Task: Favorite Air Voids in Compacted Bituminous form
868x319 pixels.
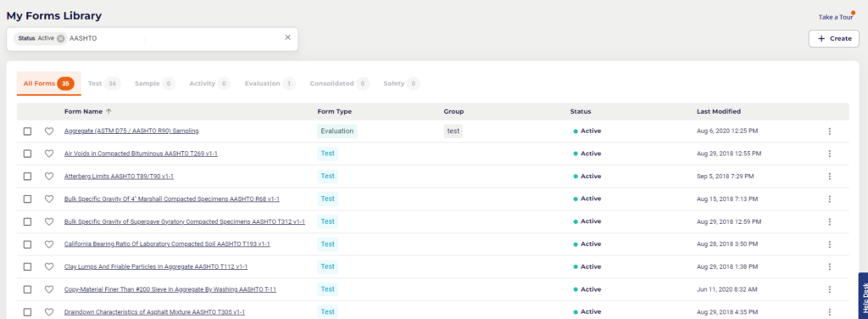Action: (x=48, y=154)
